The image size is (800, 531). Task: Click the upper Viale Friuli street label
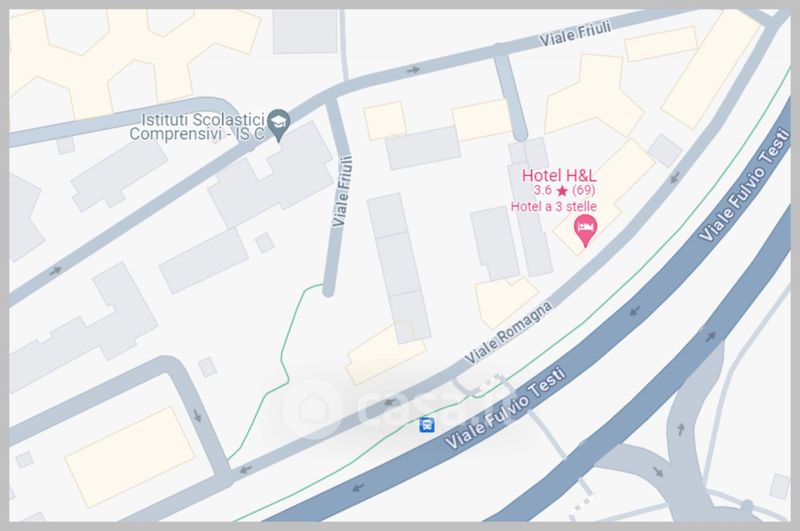pyautogui.click(x=575, y=34)
